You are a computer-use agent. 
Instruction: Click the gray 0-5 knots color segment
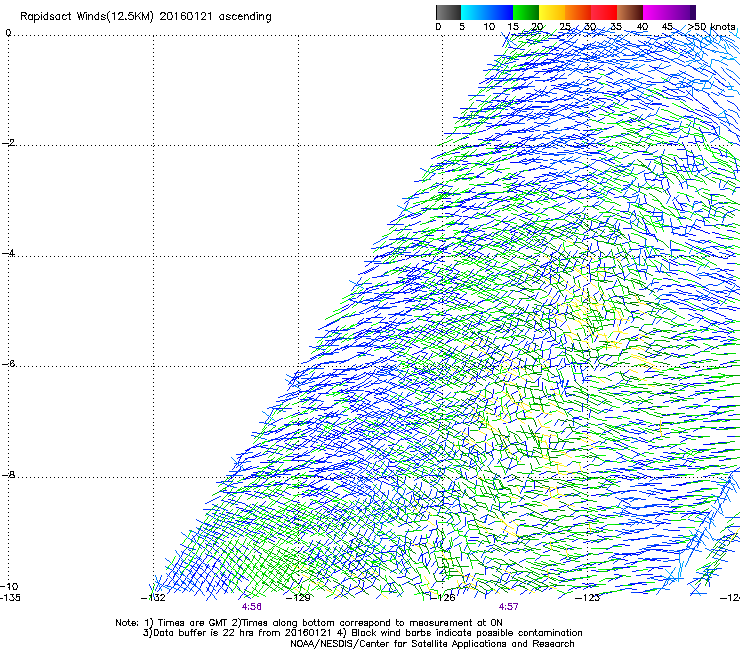point(448,12)
